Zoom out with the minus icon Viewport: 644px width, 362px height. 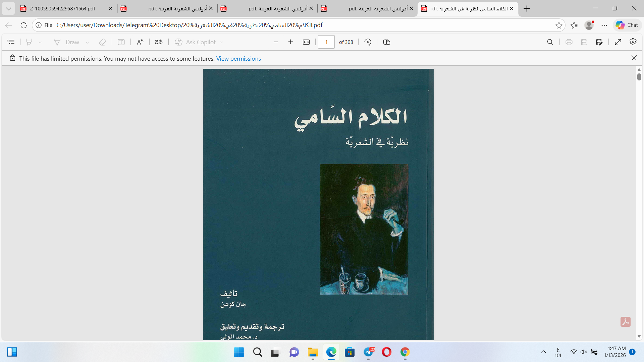(276, 42)
